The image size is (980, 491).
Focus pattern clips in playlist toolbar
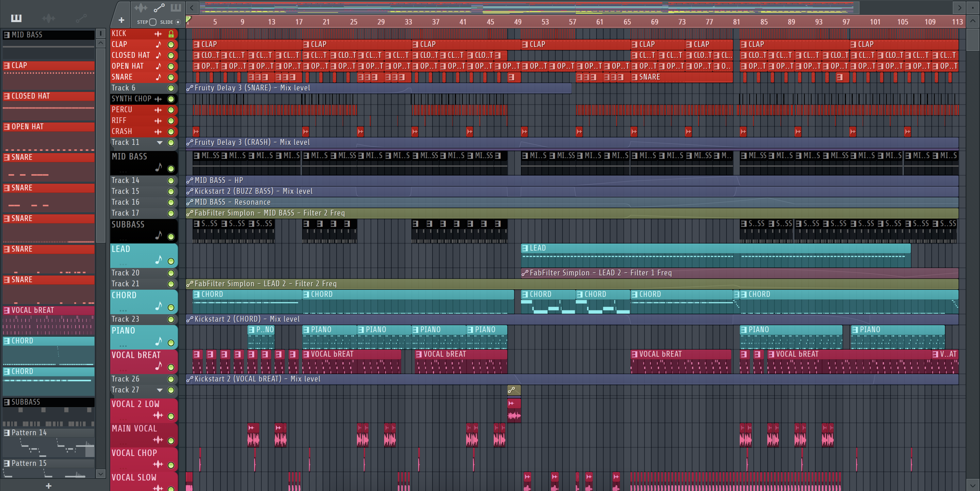point(175,7)
